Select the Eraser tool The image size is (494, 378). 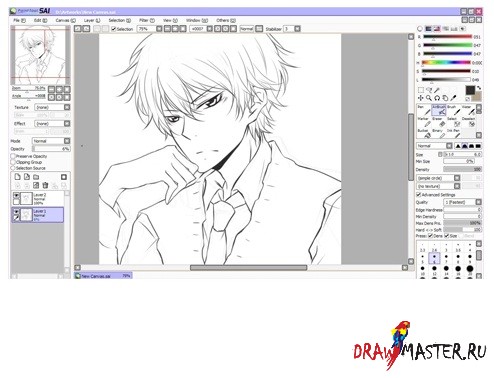(439, 122)
